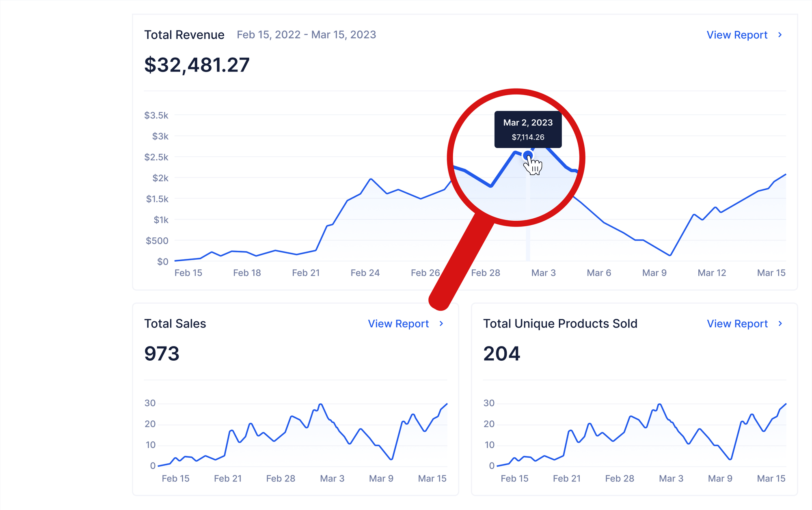Click the Total Revenue card title
This screenshot has height=510, width=812.
tap(185, 35)
